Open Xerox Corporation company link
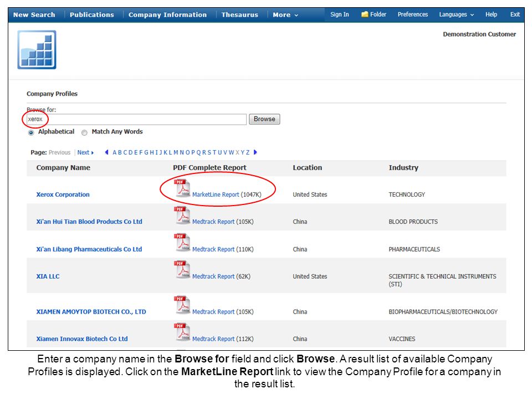 (63, 195)
